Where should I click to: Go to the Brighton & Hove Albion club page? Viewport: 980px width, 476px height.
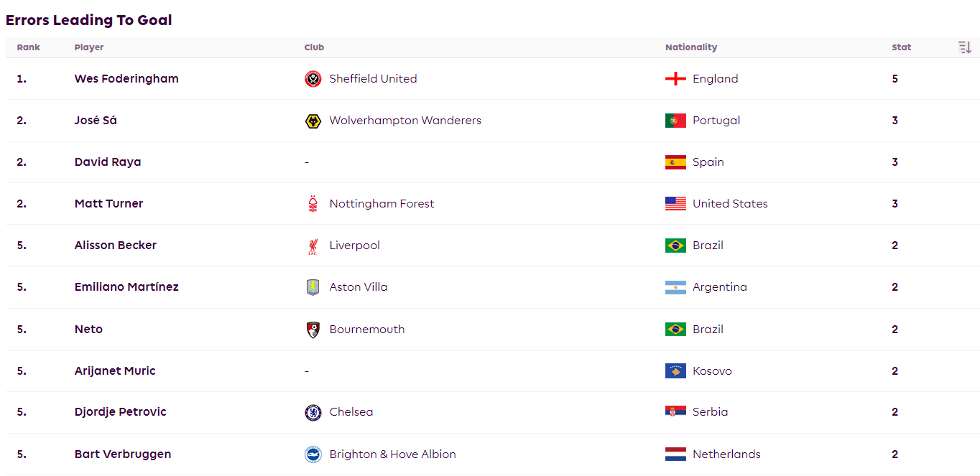[392, 454]
